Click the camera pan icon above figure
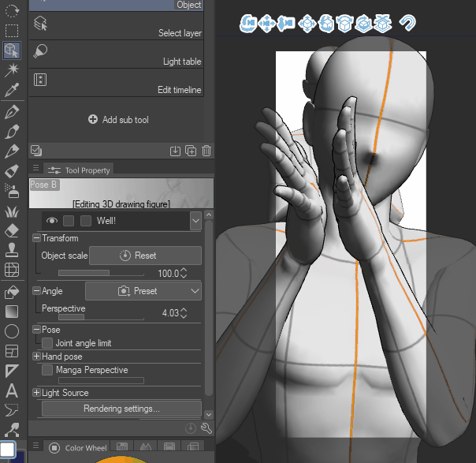 [x=267, y=24]
